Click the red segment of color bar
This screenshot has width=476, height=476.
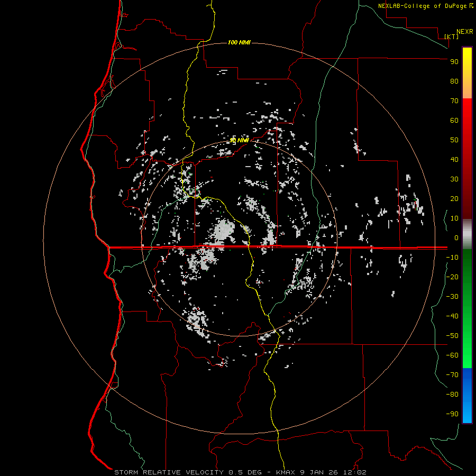tap(467, 159)
